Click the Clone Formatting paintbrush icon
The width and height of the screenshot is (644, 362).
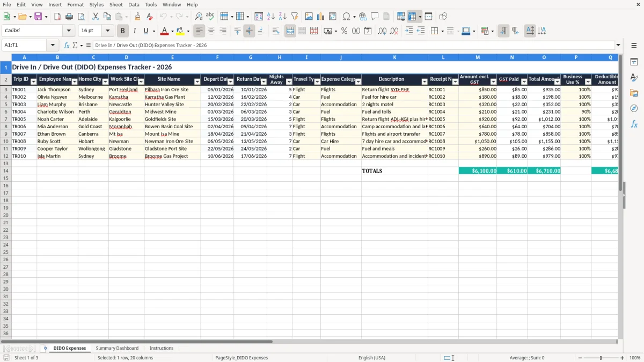(138, 17)
